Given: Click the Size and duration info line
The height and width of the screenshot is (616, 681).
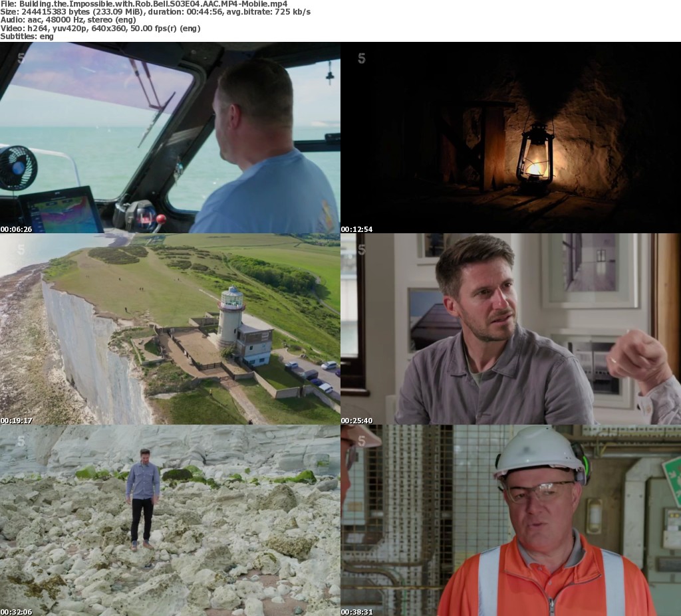Looking at the screenshot, I should pos(155,12).
